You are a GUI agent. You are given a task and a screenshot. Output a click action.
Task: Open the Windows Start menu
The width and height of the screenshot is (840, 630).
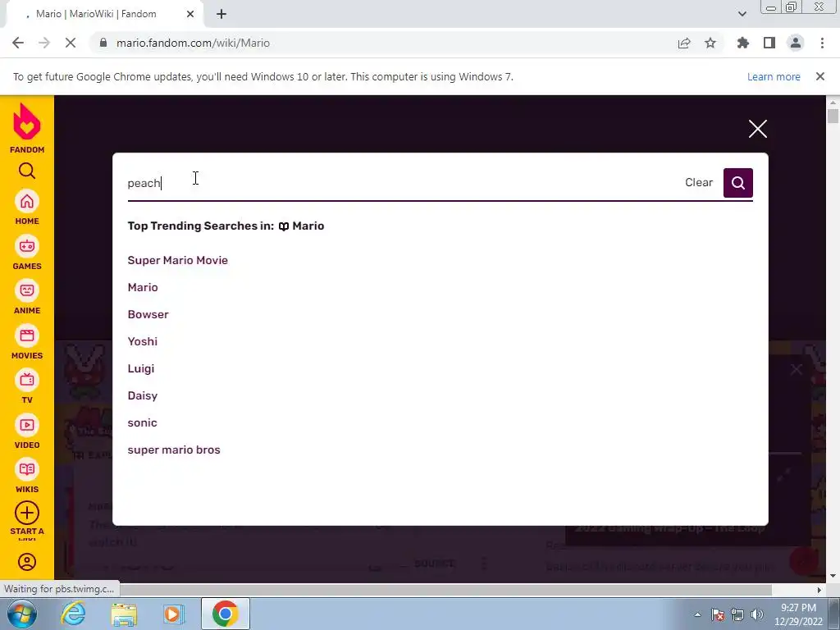(21, 614)
